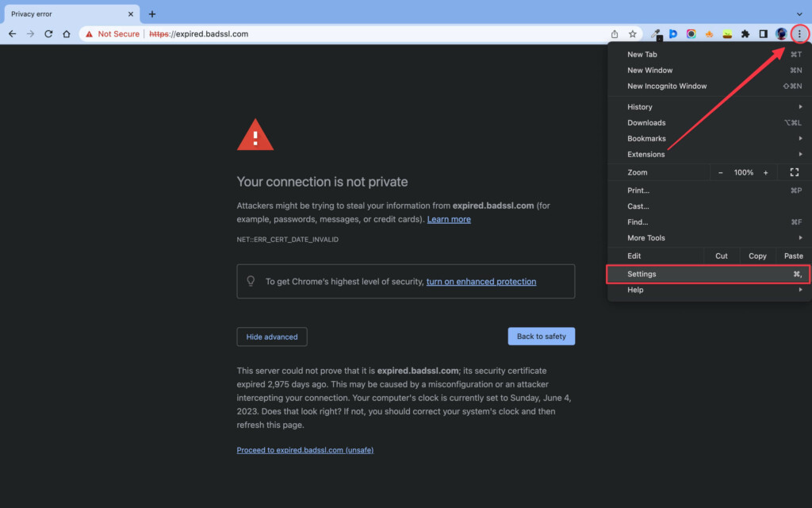
Task: Follow the Proceed to expired.badssl.com (unsafe) link
Action: 305,450
